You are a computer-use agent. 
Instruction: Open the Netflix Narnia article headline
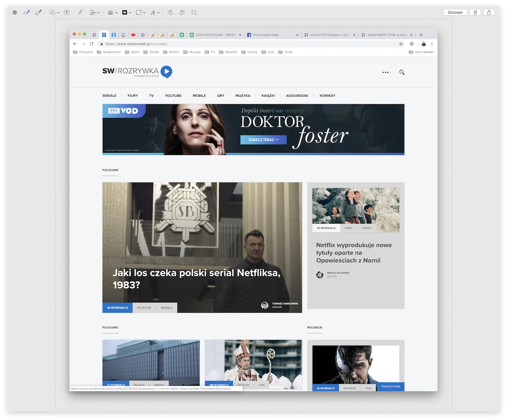(x=354, y=253)
